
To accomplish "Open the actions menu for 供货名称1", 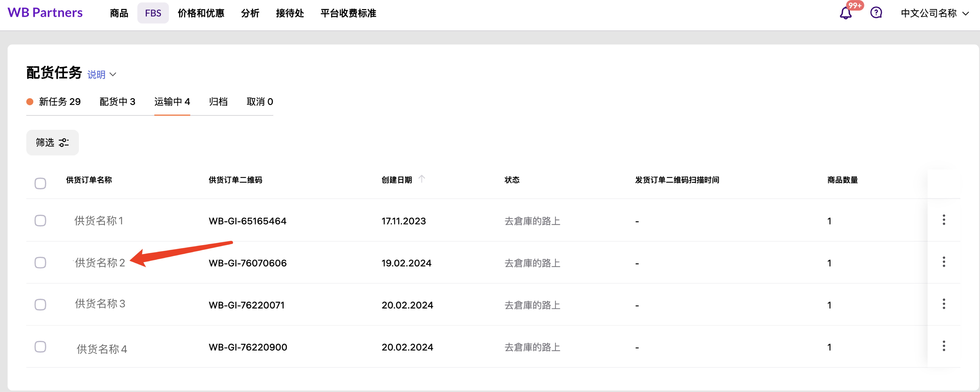I will tap(944, 220).
